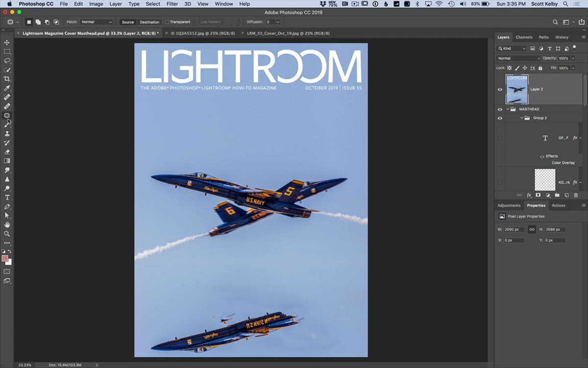588x368 pixels.
Task: Show the KO...rk layer visibility box
Action: coord(500,182)
